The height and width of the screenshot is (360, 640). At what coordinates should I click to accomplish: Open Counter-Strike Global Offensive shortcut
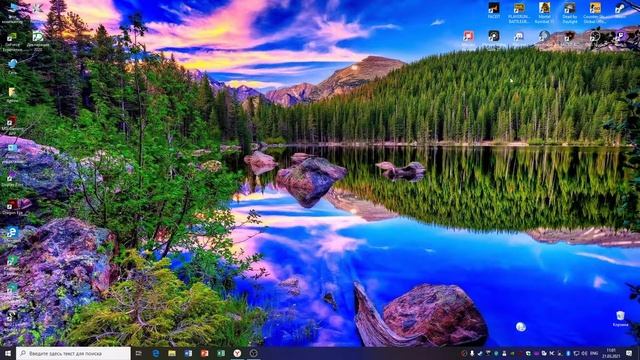coord(595,12)
